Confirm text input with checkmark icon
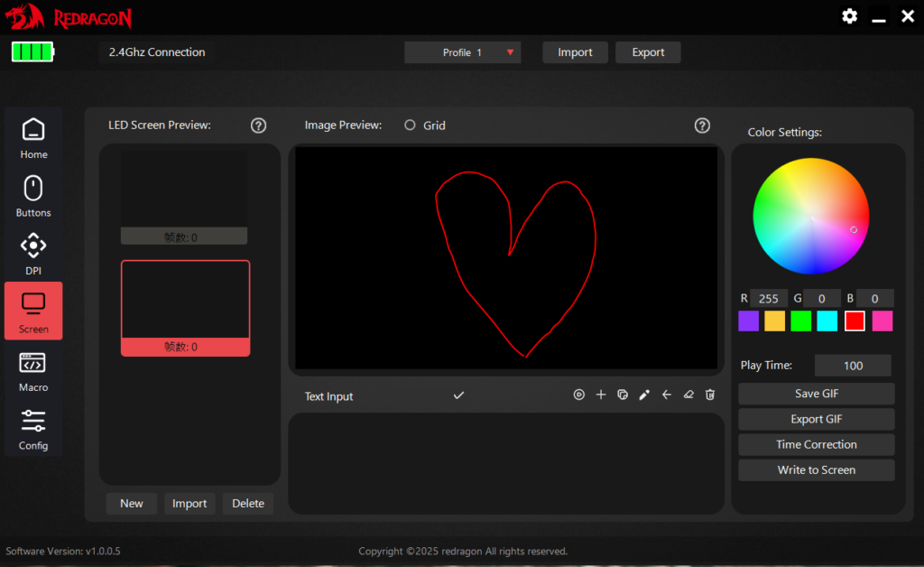This screenshot has height=567, width=924. point(458,395)
